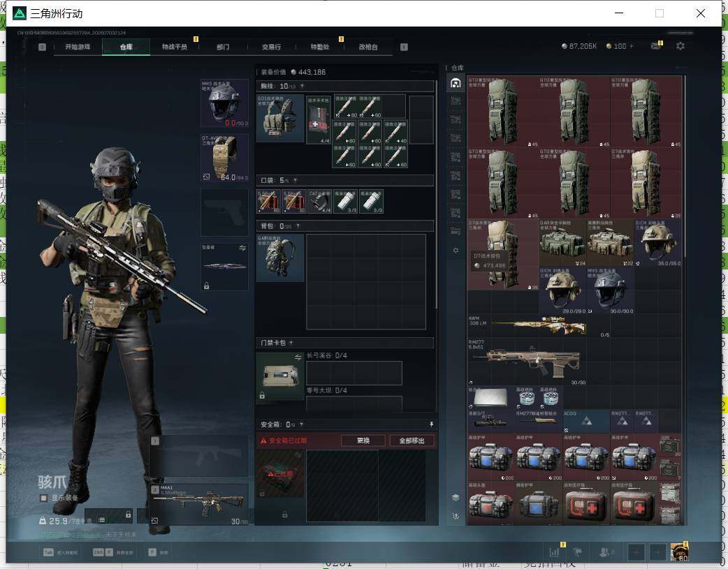Screen dimensions: 728x569
Task: Click the 更换 button for secure box
Action: 363,441
